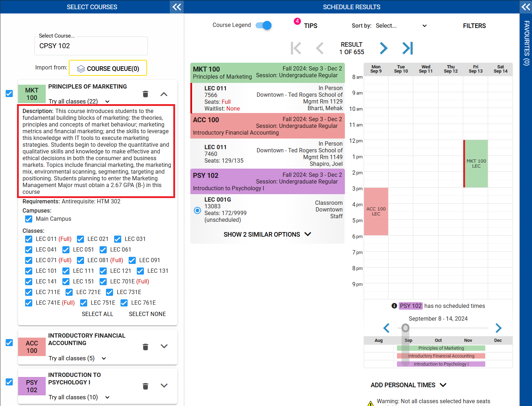Screen dimensions: 532x406
Task: Delete PSY 102 course with trash icon
Action: pos(145,386)
